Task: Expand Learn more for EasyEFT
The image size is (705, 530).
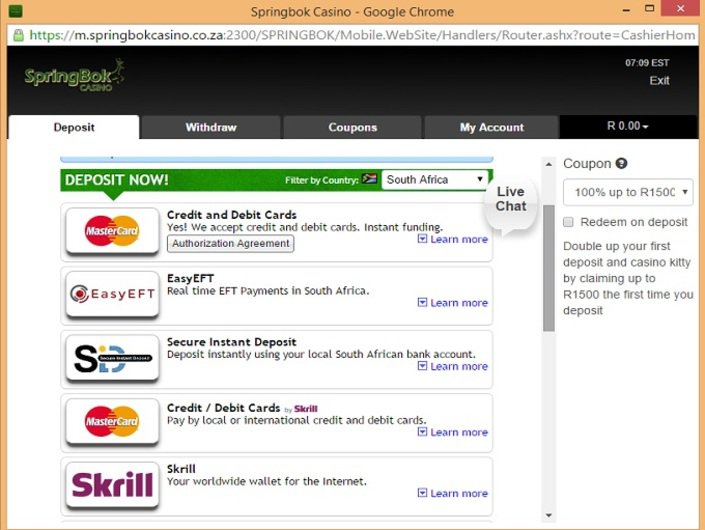Action: pos(453,303)
